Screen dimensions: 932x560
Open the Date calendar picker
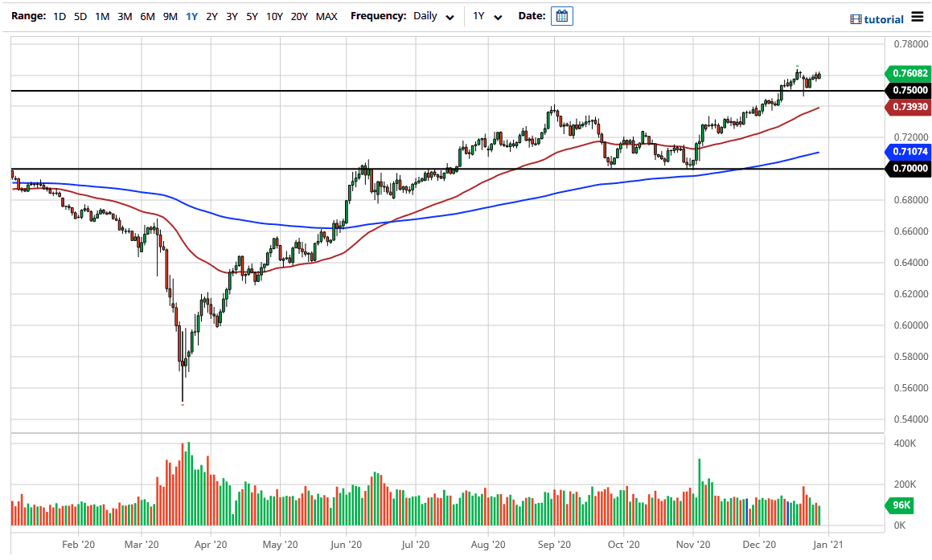[561, 15]
